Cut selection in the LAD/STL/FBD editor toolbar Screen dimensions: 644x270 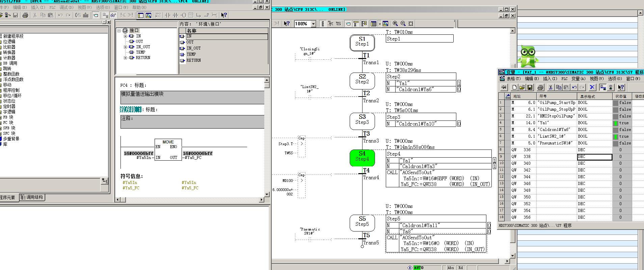click(x=35, y=15)
